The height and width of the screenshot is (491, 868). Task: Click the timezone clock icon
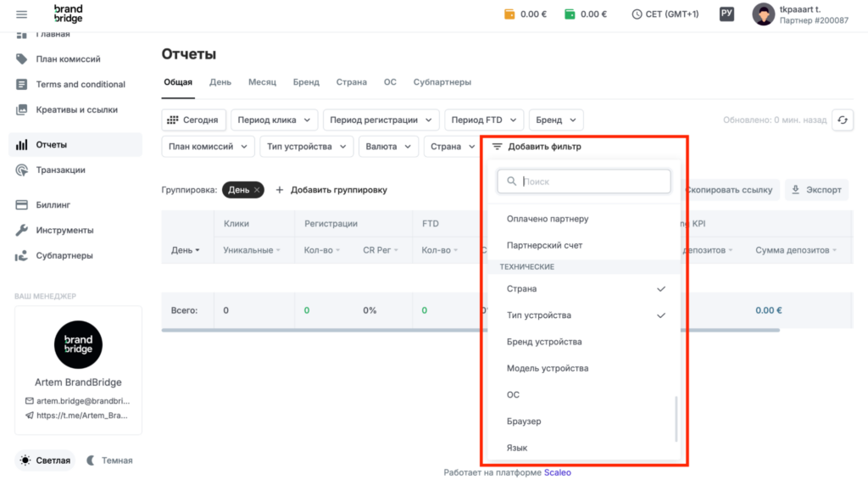pos(637,14)
